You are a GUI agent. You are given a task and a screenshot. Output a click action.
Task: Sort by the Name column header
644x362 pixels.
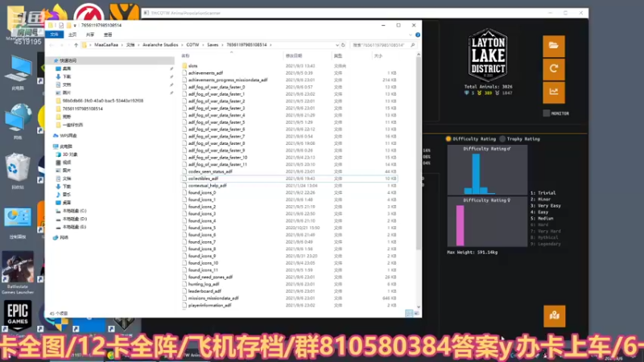(232, 56)
